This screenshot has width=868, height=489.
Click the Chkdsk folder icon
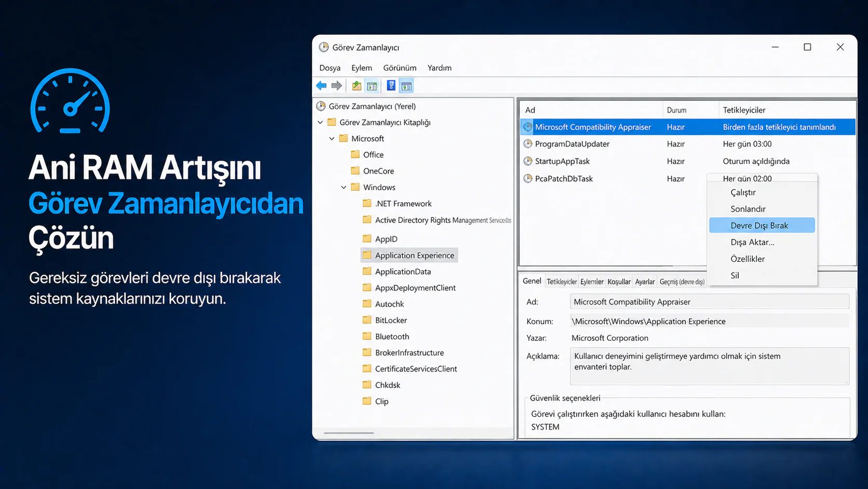(367, 385)
